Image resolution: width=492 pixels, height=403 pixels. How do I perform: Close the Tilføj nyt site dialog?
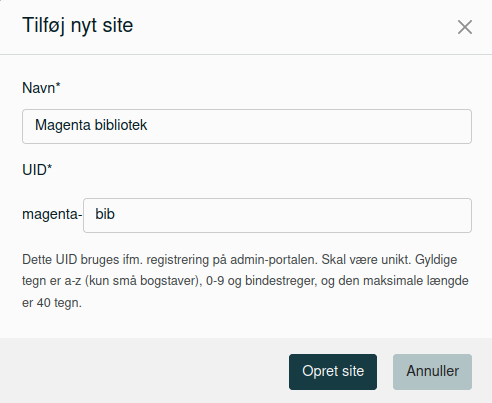click(465, 27)
